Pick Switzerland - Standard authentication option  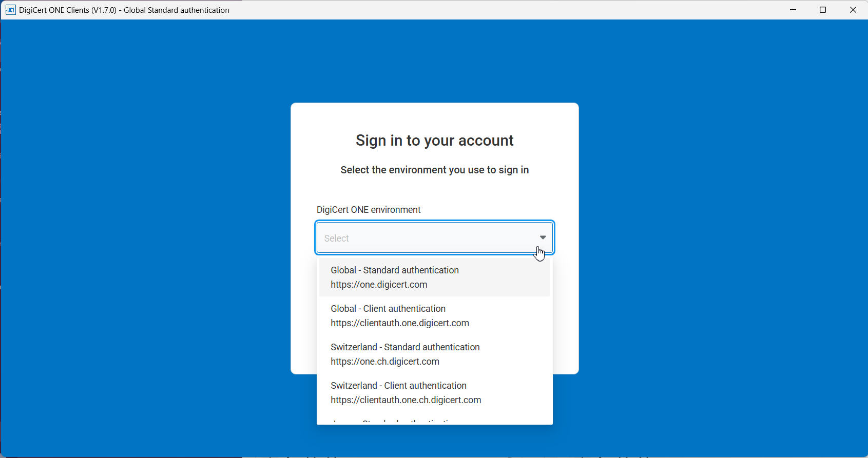pyautogui.click(x=435, y=354)
